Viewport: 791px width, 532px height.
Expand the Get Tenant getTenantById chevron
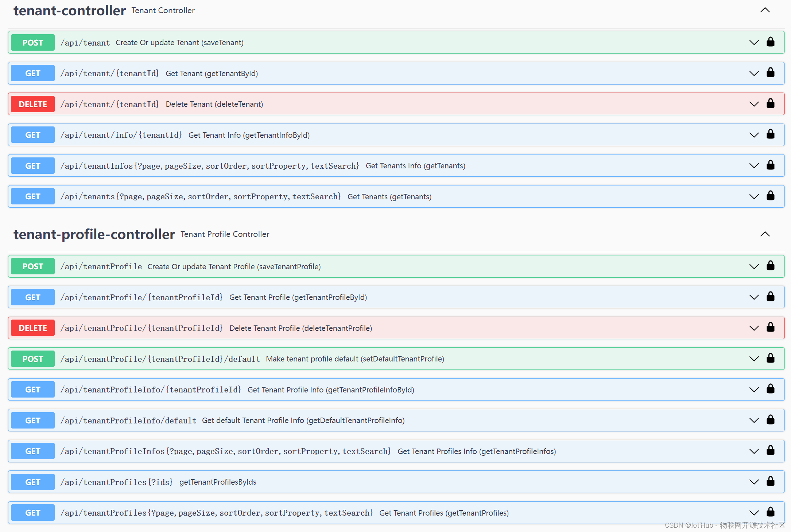click(x=754, y=73)
